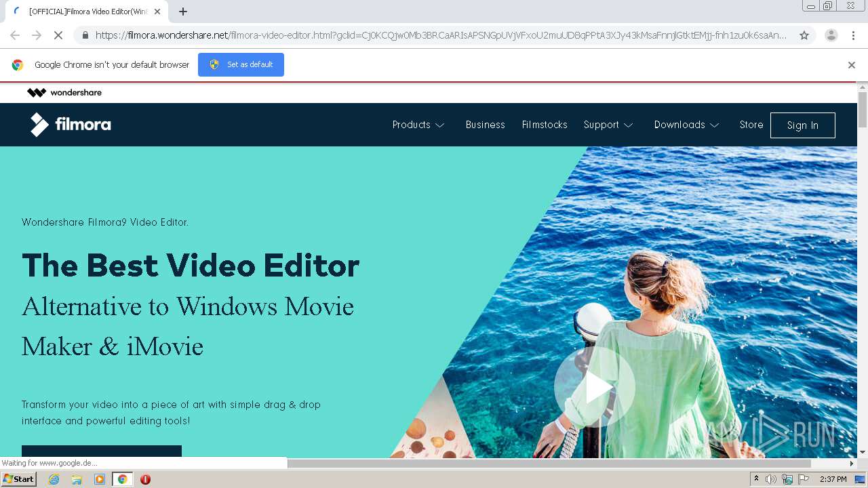Click the vertical page scrollbar thumb
Screen dimensions: 868x488
(x=863, y=109)
